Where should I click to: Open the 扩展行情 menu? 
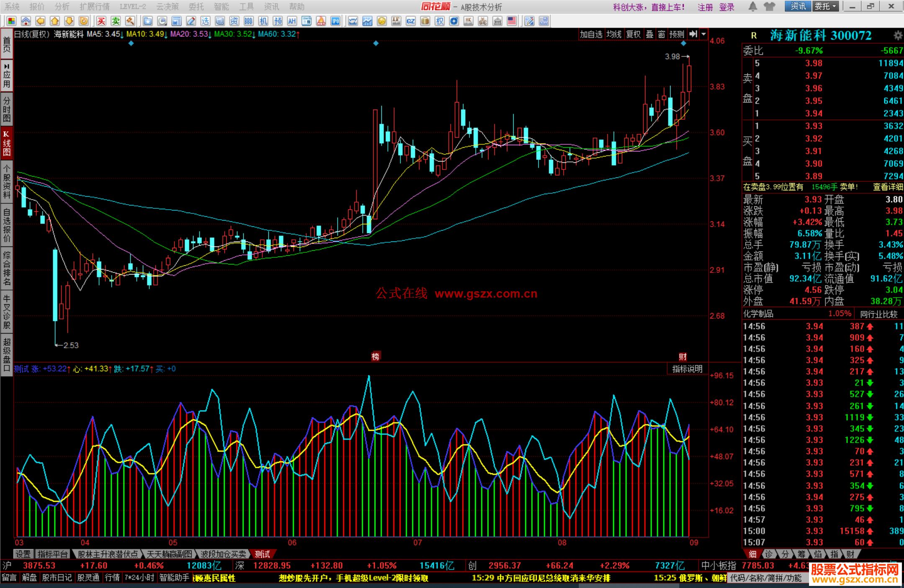tap(94, 7)
